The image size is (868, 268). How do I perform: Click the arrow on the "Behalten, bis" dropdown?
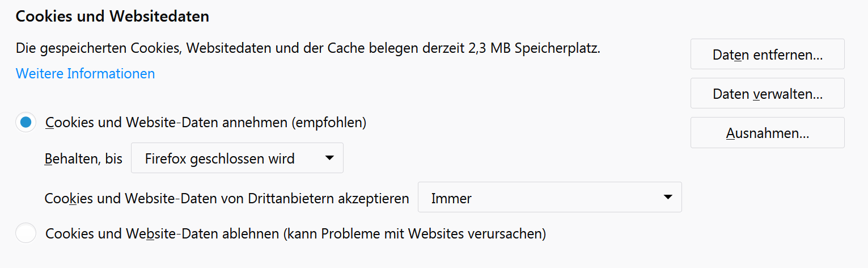[x=329, y=158]
